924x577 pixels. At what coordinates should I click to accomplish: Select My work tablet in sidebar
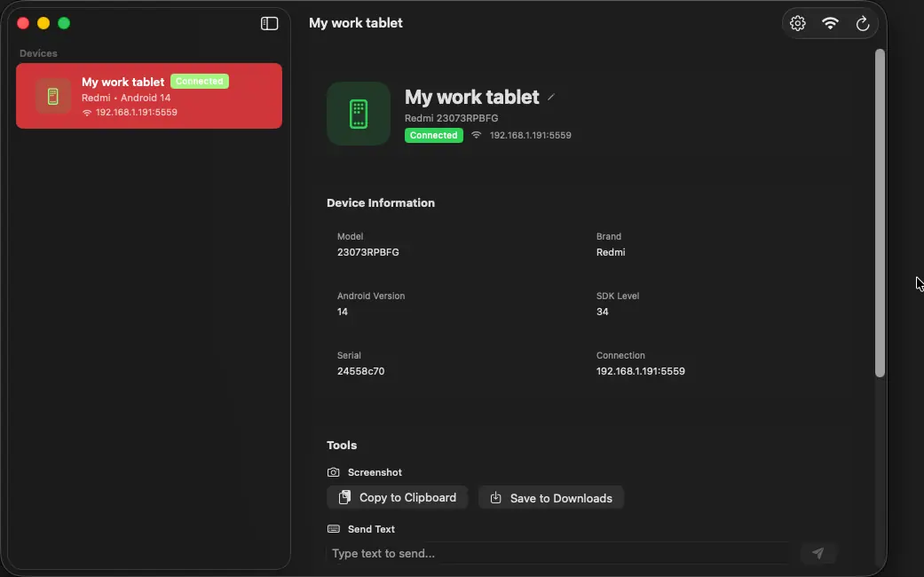click(x=149, y=96)
